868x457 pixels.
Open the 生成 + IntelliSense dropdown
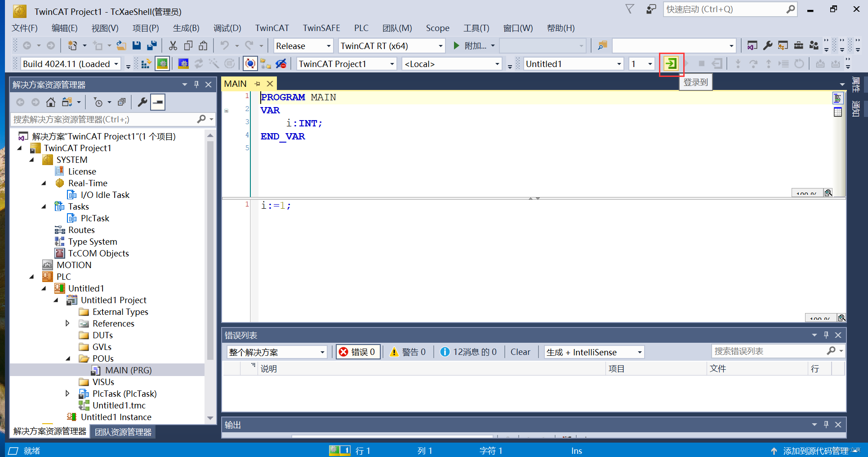(594, 352)
